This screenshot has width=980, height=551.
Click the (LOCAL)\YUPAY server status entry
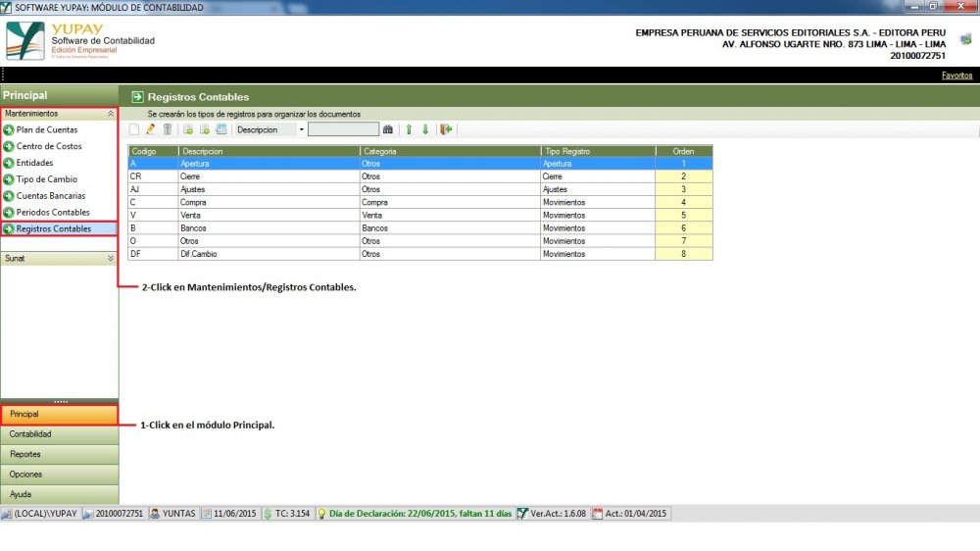click(x=39, y=514)
